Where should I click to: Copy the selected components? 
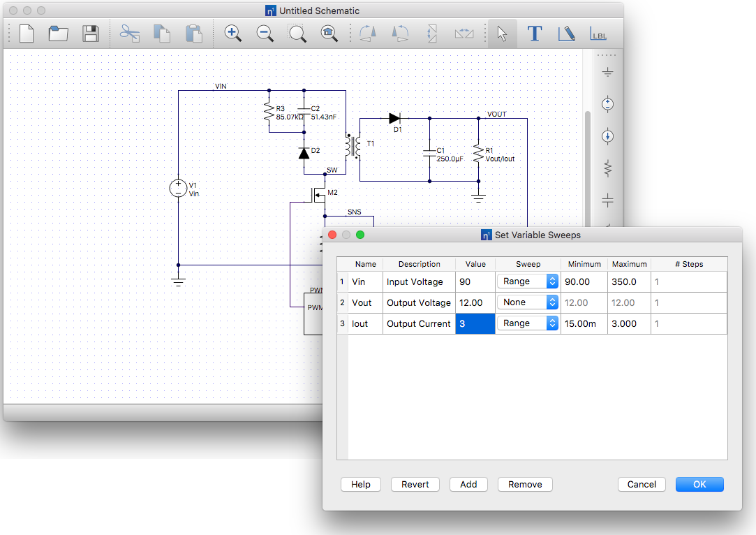point(162,34)
